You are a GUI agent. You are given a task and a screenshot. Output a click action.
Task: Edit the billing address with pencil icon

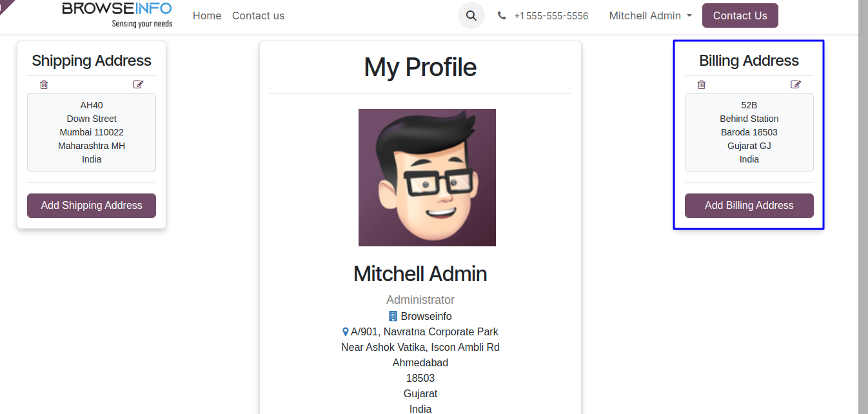coord(796,84)
